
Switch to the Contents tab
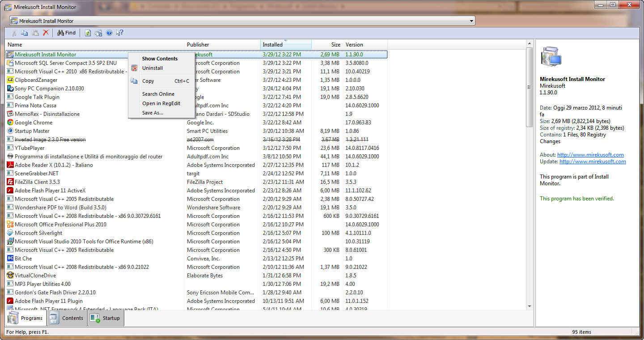(x=67, y=318)
